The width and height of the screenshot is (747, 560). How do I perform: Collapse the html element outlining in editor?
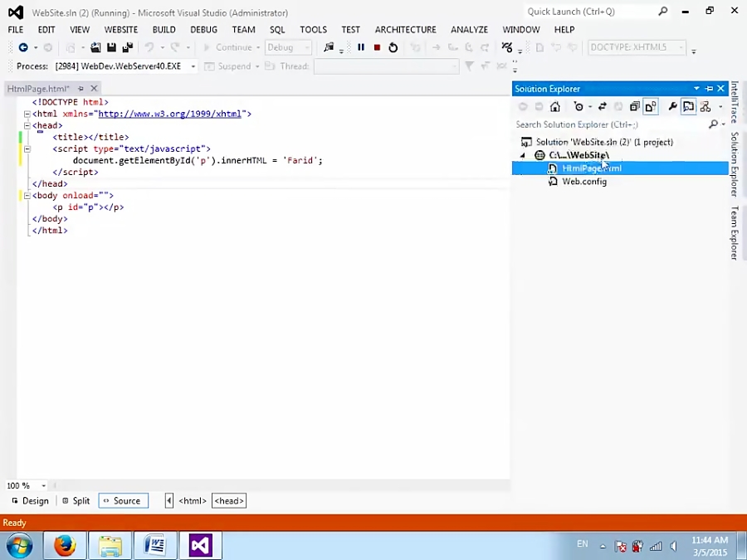click(x=27, y=114)
